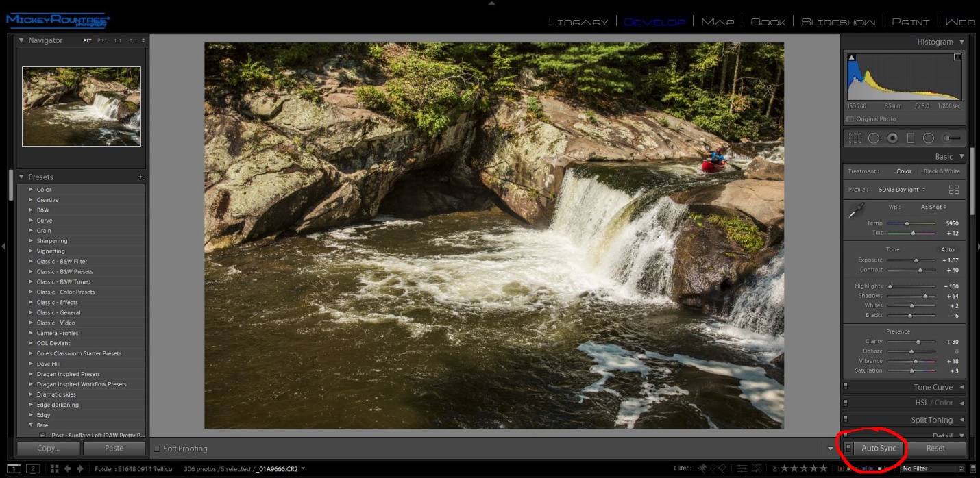Click the Navigator preview thumbnail
This screenshot has width=980, height=478.
82,106
